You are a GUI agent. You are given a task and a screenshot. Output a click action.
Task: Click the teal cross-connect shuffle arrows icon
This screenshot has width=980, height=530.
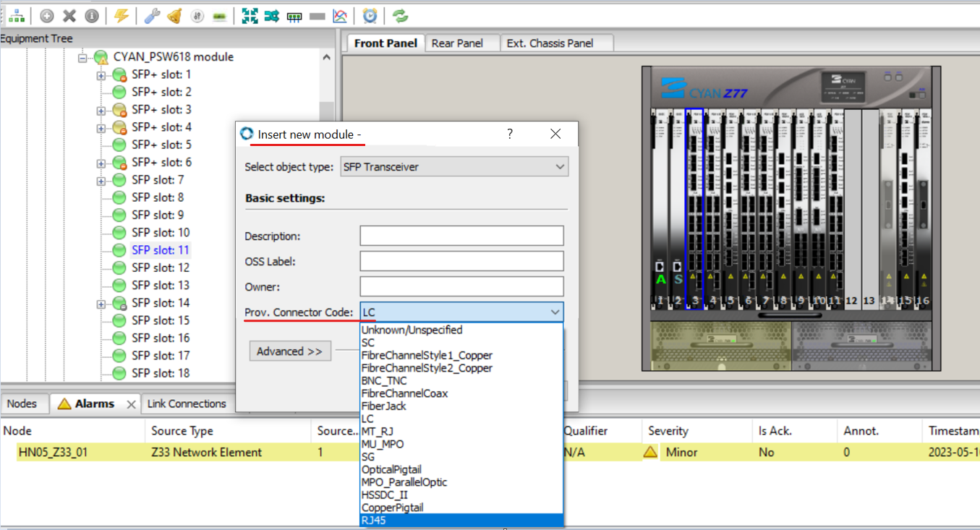click(272, 15)
